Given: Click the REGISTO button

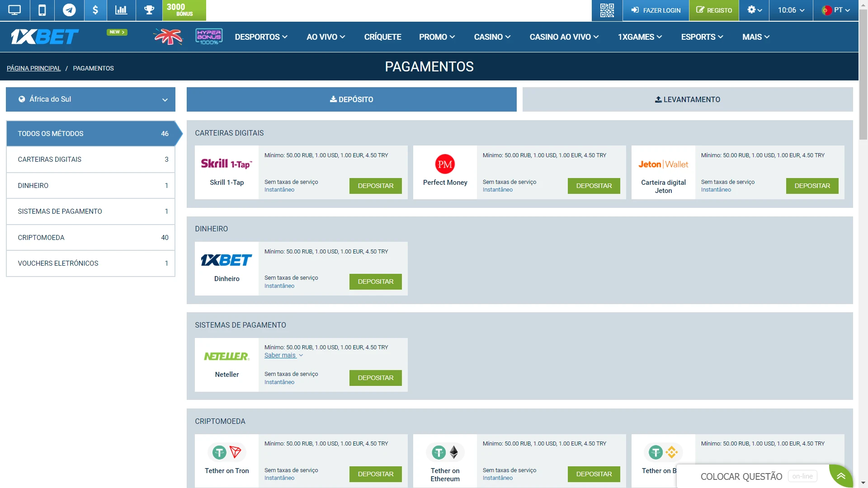Looking at the screenshot, I should (x=714, y=10).
